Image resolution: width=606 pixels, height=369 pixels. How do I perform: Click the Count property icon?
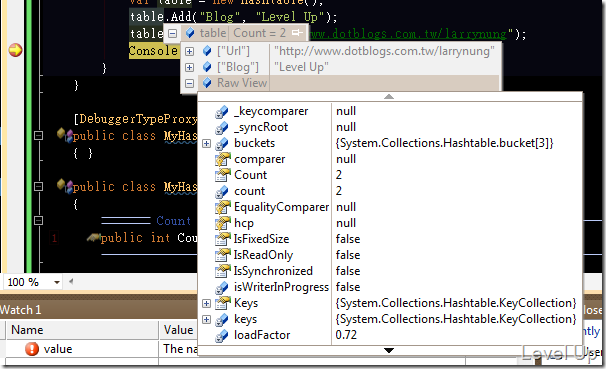tap(223, 175)
